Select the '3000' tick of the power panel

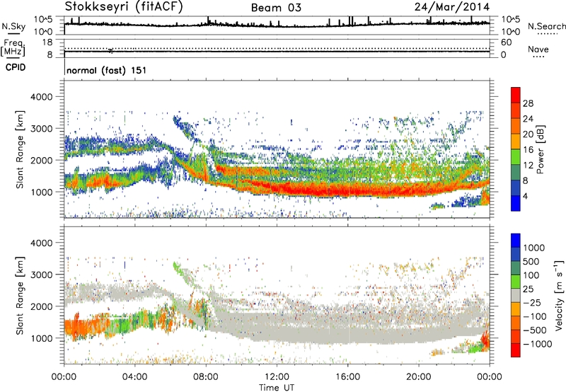tap(41, 129)
